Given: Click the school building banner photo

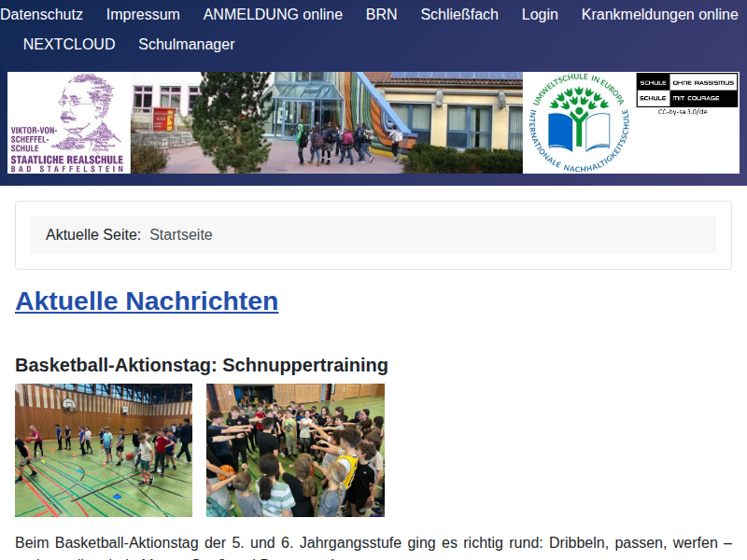Looking at the screenshot, I should pos(327,123).
